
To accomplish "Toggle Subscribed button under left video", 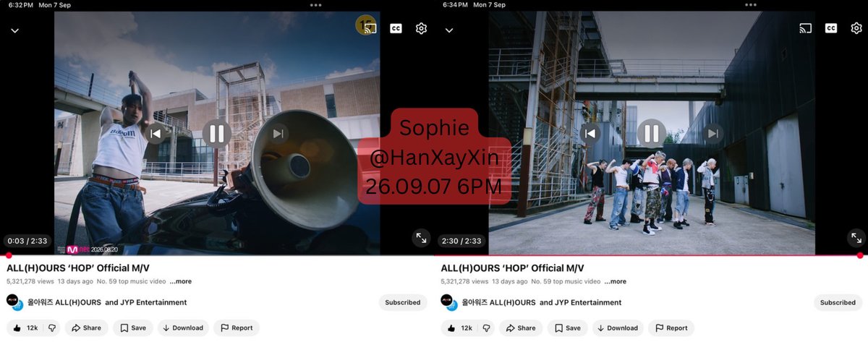I will click(x=403, y=302).
